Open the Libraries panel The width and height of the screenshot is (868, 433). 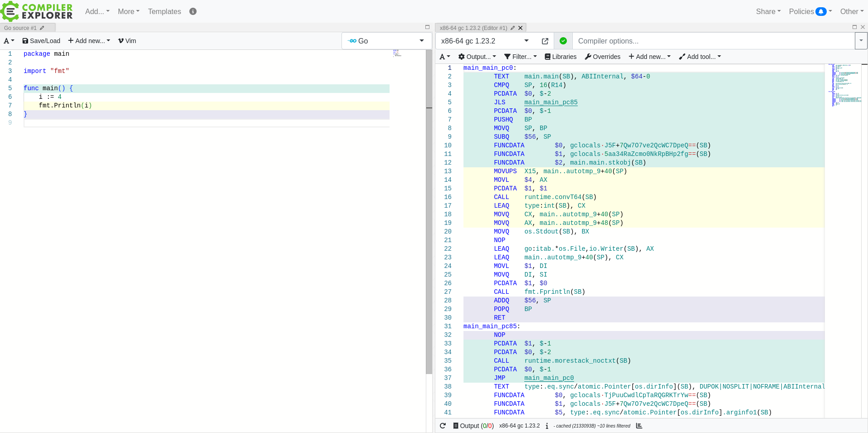pos(561,57)
